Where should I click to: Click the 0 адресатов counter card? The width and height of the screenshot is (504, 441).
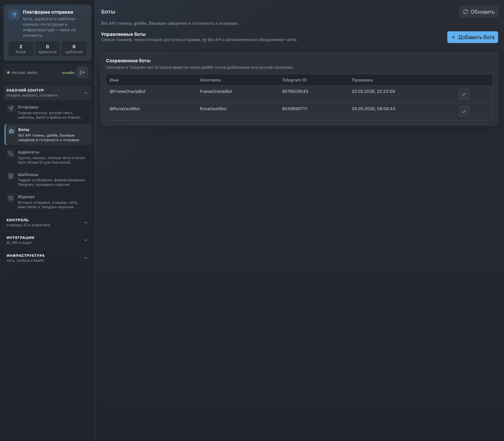click(47, 49)
